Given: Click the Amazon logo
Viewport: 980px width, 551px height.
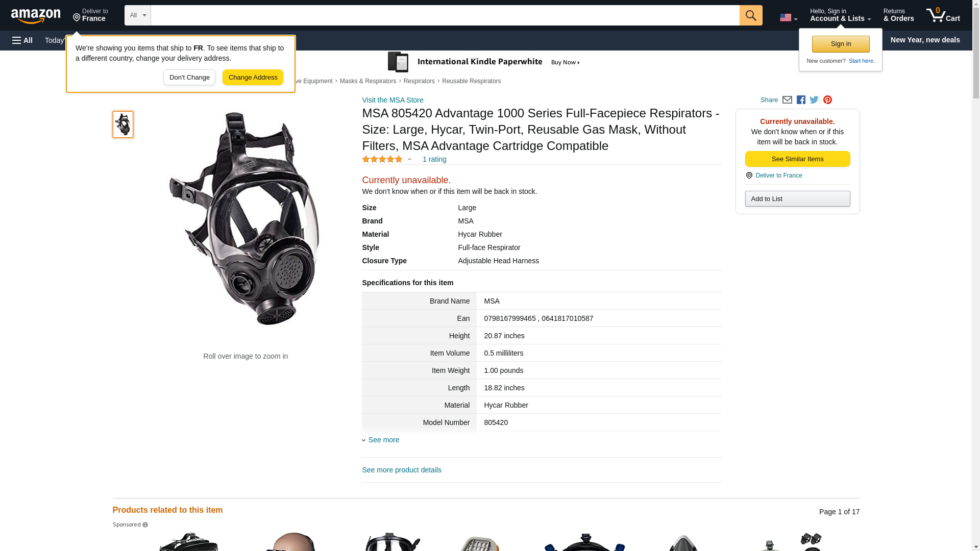Looking at the screenshot, I should [36, 16].
